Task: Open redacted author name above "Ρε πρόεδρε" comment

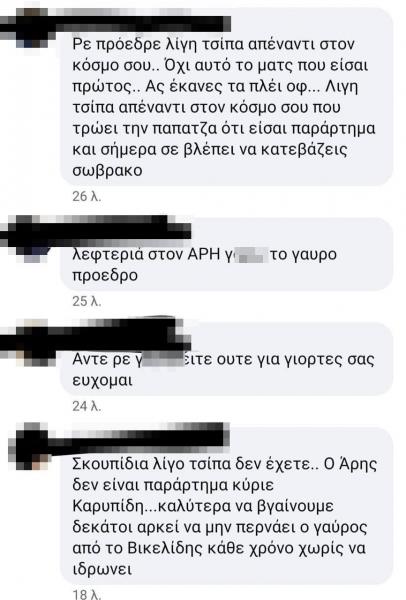Action: tap(140, 24)
